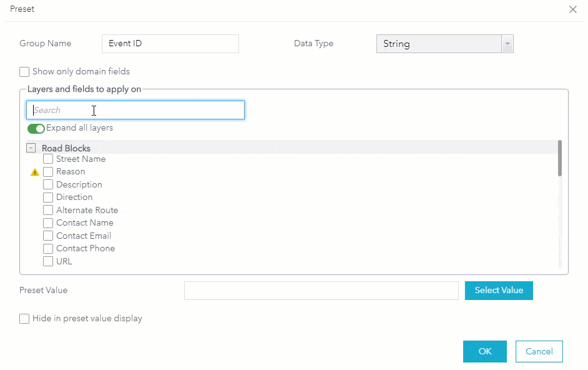Click the Cancel button

pos(539,351)
